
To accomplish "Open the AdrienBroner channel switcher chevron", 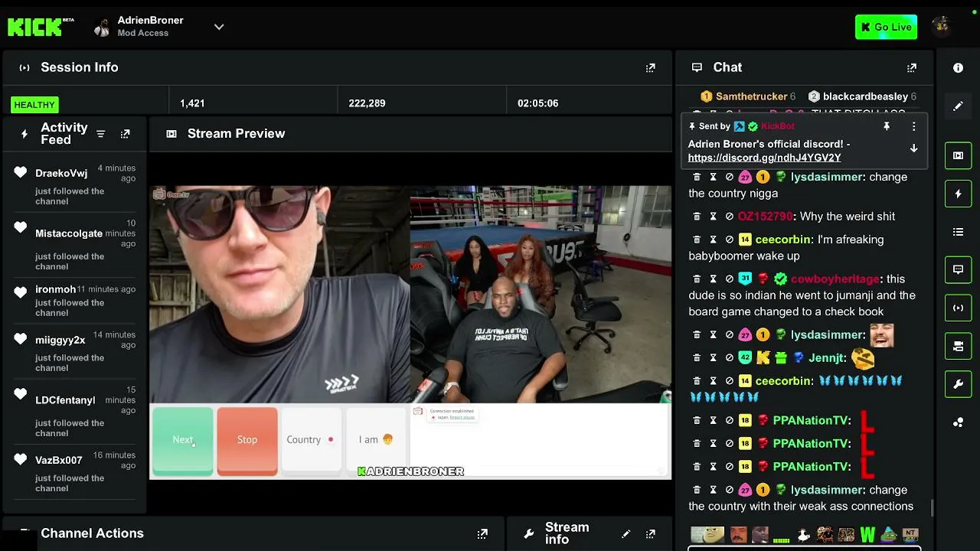I will click(x=219, y=27).
